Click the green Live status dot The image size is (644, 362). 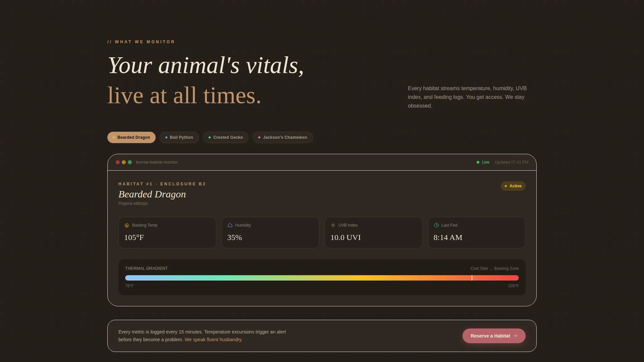(478, 162)
